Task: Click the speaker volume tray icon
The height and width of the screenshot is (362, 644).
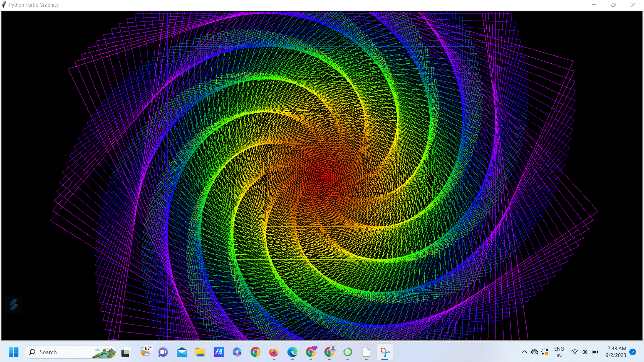Action: click(585, 352)
